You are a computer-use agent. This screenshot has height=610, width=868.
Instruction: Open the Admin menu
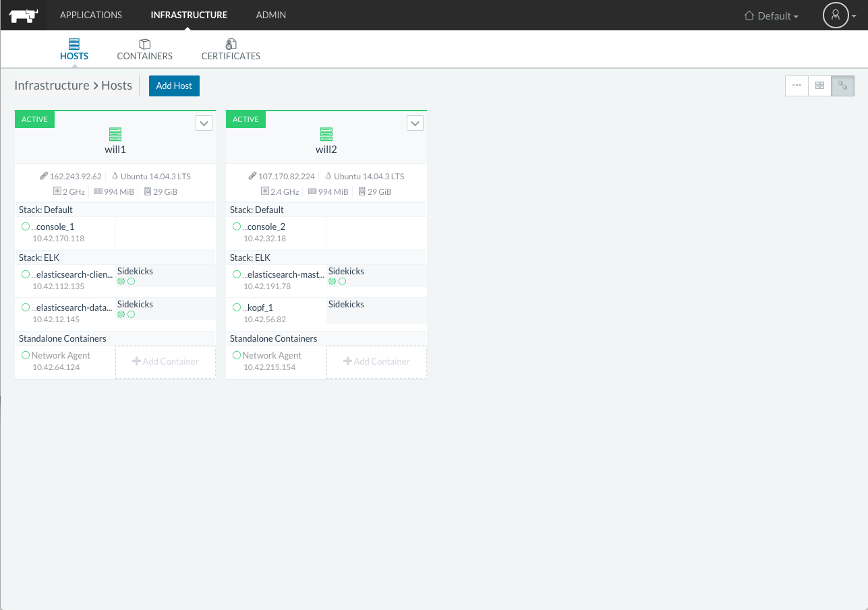pyautogui.click(x=271, y=15)
